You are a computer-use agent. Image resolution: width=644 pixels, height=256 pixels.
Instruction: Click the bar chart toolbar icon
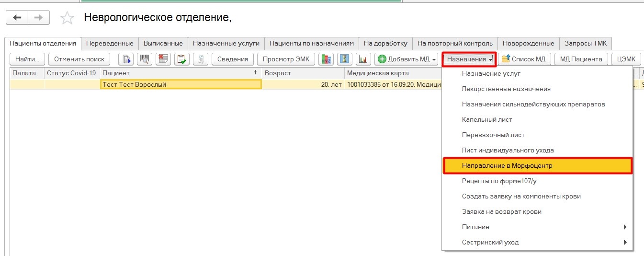[x=363, y=59]
